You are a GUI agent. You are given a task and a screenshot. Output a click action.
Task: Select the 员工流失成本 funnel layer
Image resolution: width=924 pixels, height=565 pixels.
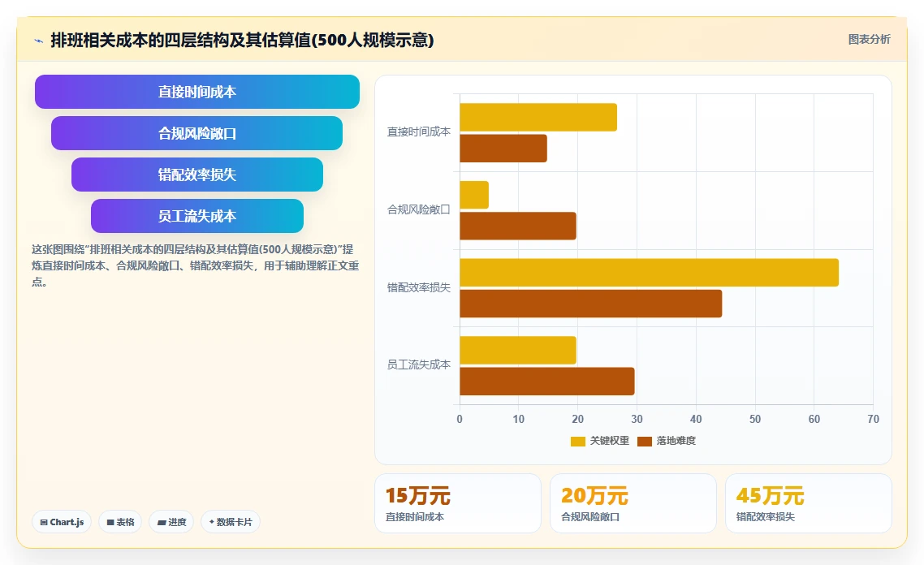[196, 216]
